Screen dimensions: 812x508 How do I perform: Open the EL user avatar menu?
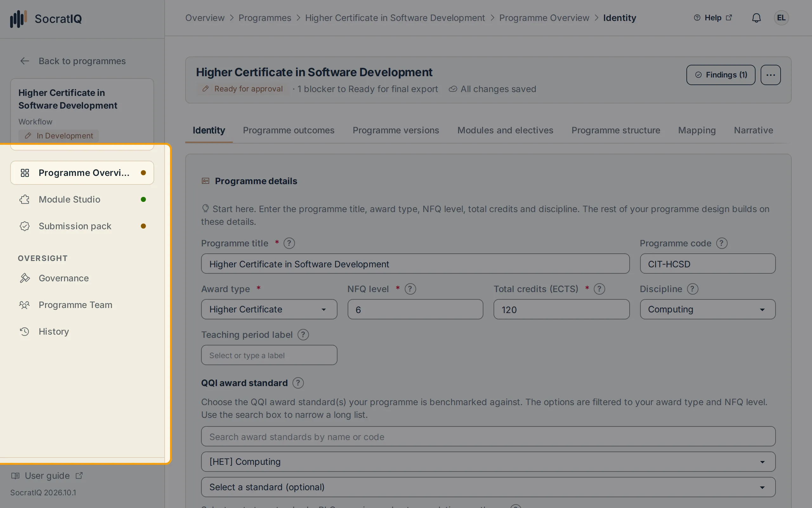[781, 18]
